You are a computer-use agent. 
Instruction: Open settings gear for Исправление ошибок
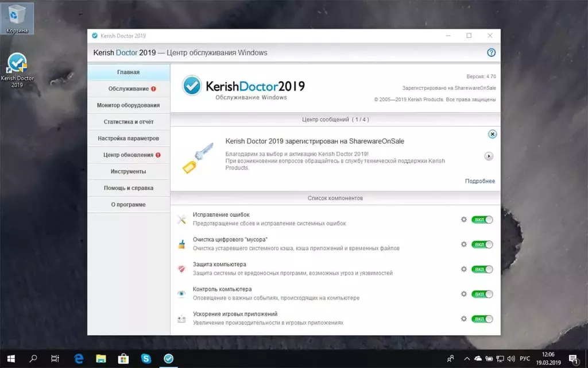coord(464,219)
